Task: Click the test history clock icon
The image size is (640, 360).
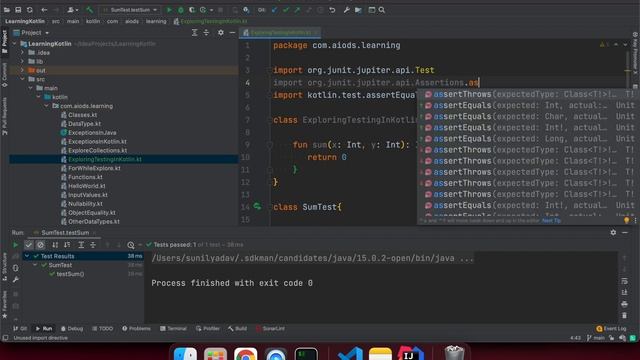Action: point(131,245)
